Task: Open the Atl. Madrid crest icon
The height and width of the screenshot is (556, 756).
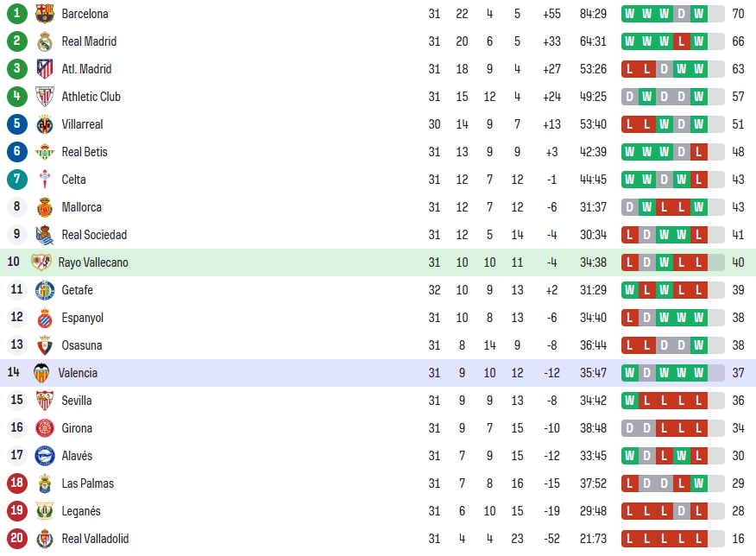Action: point(45,69)
